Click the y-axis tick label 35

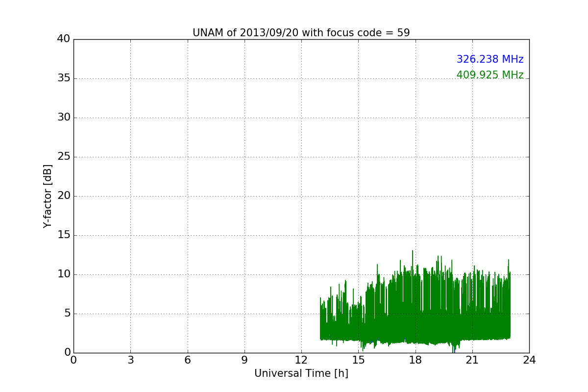64,78
